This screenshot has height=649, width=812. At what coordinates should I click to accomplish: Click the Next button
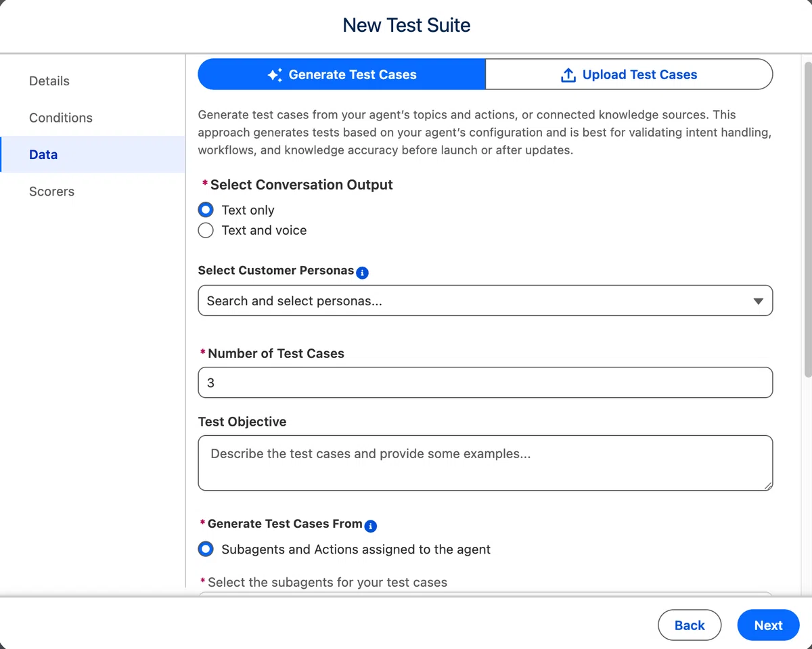[768, 625]
